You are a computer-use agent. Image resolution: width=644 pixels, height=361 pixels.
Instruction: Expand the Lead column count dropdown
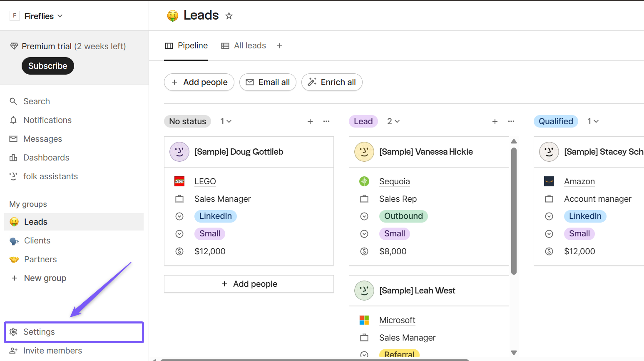pos(393,121)
